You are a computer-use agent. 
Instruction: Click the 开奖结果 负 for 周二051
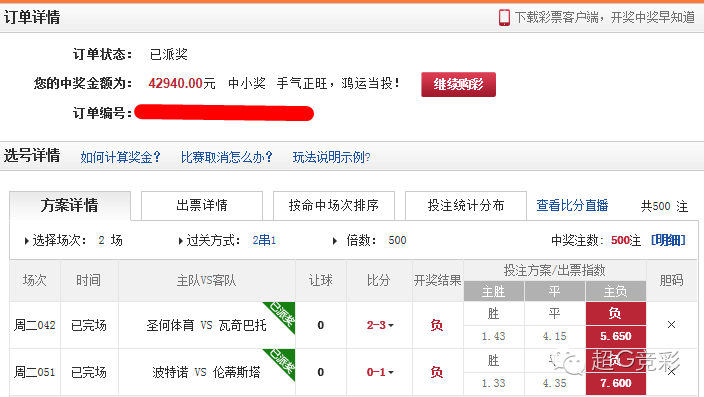pos(436,372)
